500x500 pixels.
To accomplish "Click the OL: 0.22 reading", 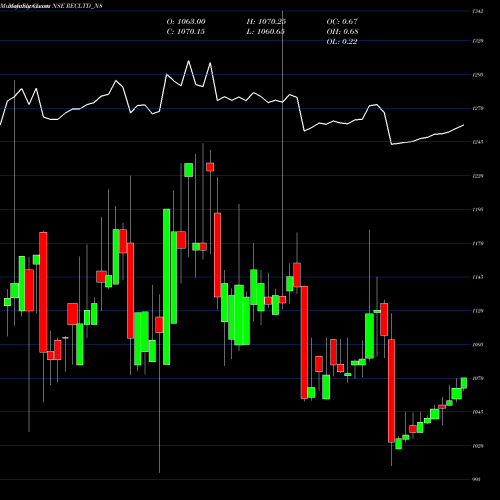I will [342, 42].
